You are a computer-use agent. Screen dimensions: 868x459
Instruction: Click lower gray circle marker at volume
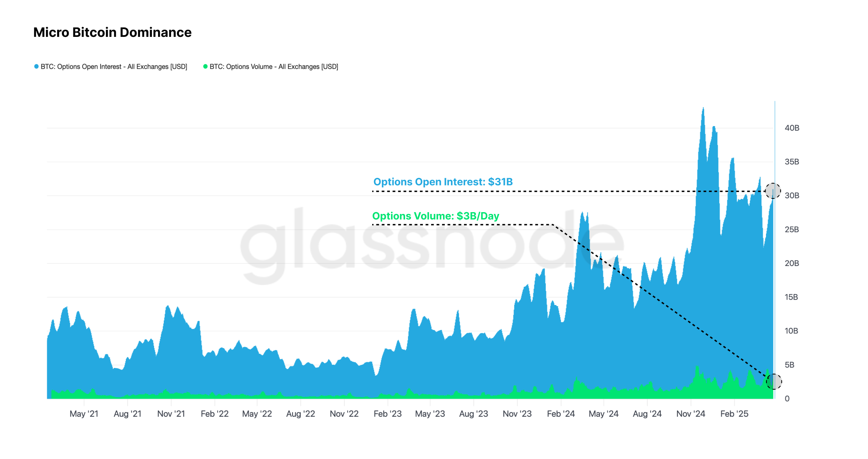click(x=774, y=381)
